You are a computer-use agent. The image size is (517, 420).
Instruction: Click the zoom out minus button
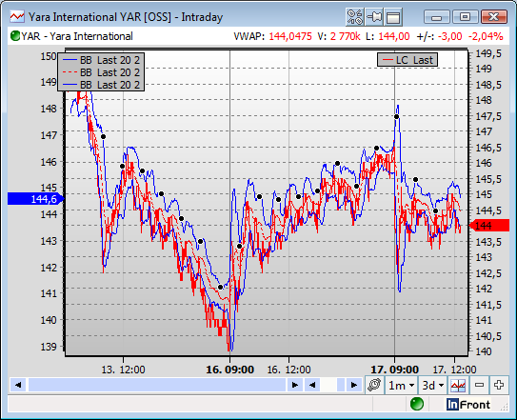pyautogui.click(x=479, y=385)
